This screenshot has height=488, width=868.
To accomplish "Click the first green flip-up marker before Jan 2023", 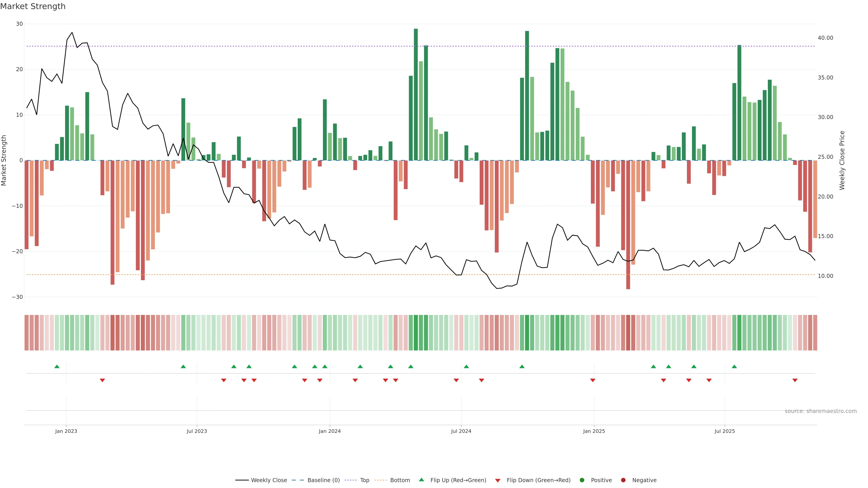I will pos(57,366).
